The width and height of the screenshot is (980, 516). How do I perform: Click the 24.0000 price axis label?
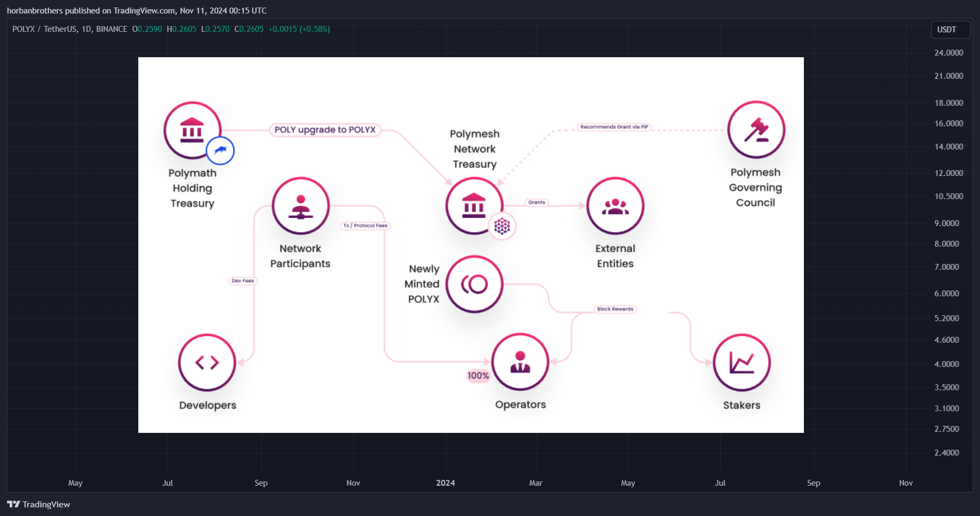click(x=949, y=53)
